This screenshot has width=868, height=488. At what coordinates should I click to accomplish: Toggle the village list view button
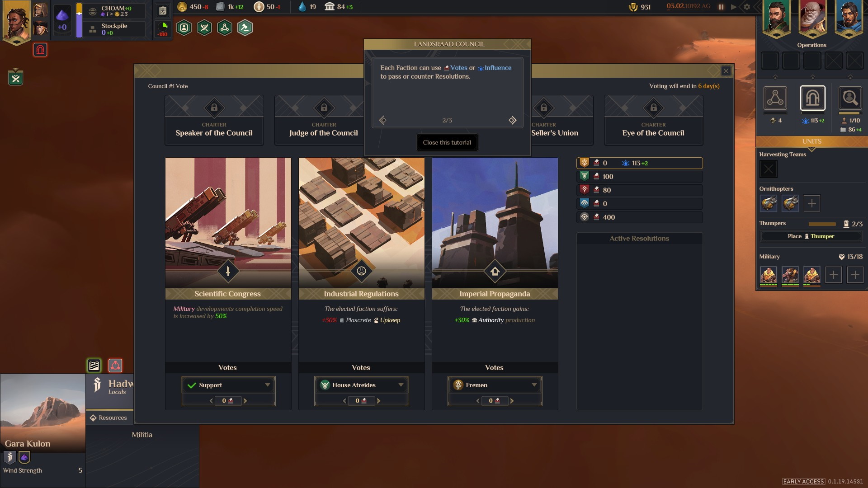click(x=94, y=365)
